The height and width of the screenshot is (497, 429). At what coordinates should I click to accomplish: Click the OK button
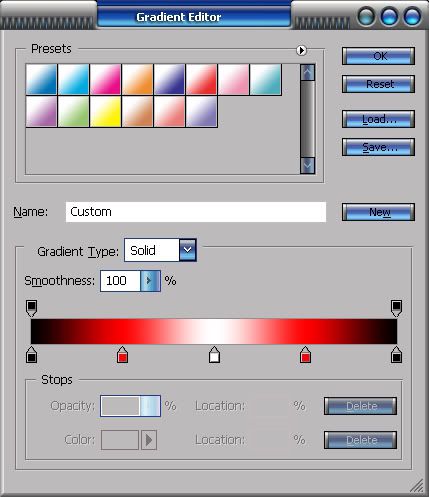(378, 56)
